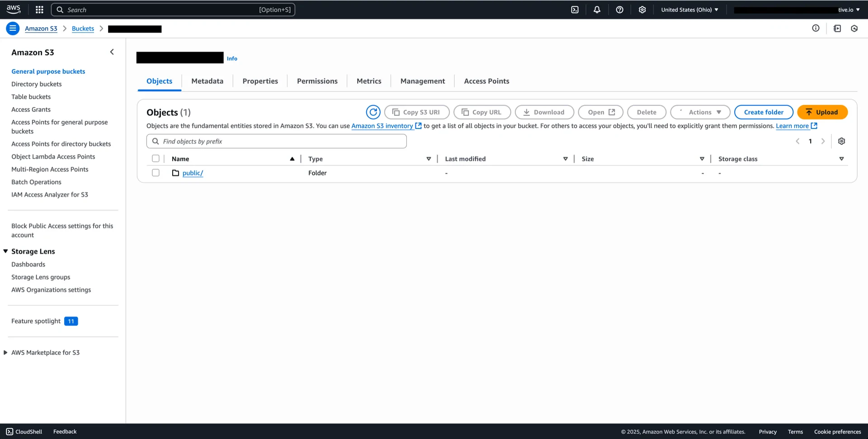Open the Properties tab
Screen dimensions: 868x439
260,81
